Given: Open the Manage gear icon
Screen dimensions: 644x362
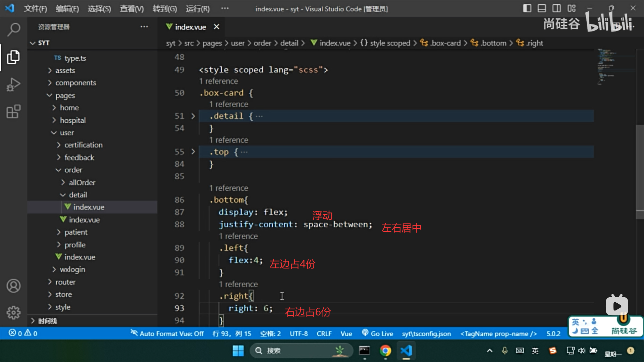Looking at the screenshot, I should [13, 312].
